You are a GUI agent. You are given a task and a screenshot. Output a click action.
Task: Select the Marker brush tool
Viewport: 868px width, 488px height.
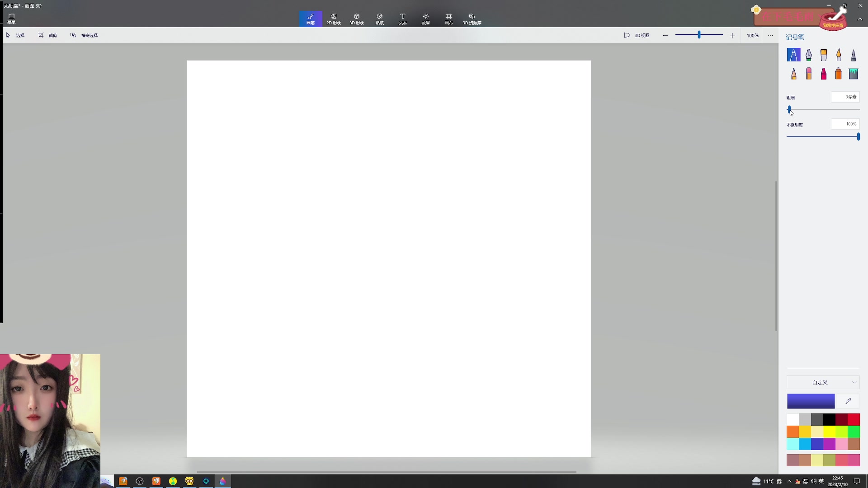(793, 55)
